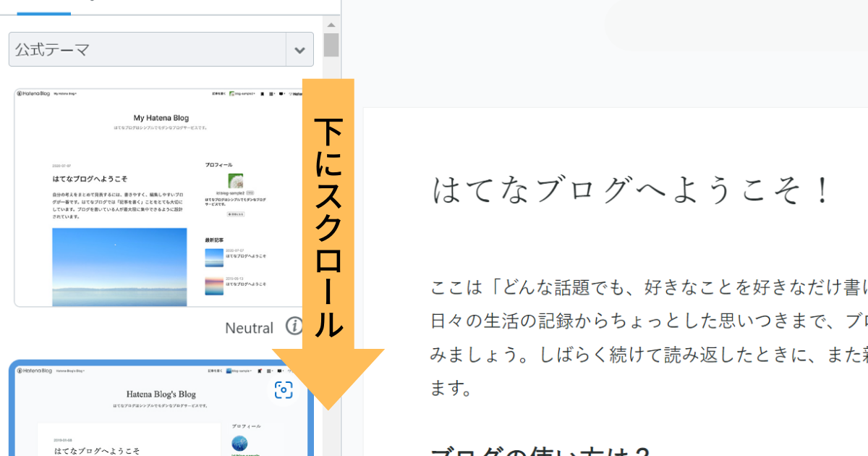
Task: Click the Neutral theme name label
Action: pos(250,328)
